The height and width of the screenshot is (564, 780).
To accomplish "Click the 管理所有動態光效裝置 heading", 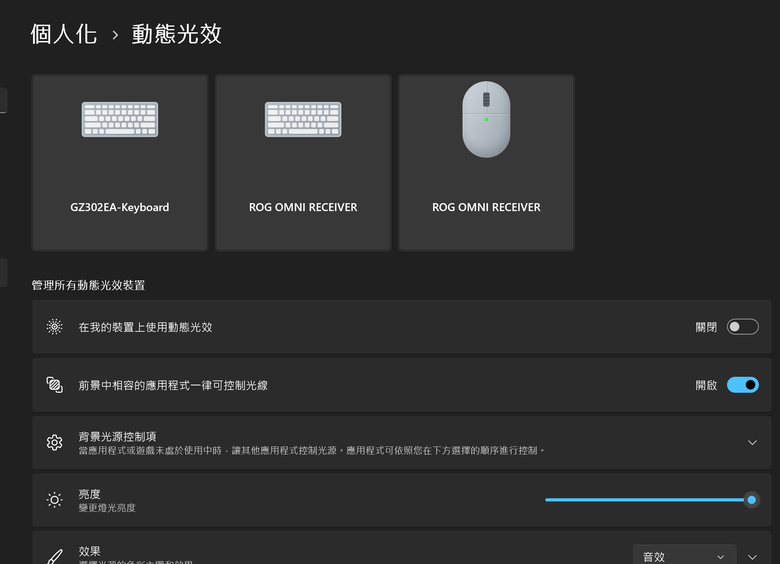I will point(89,285).
